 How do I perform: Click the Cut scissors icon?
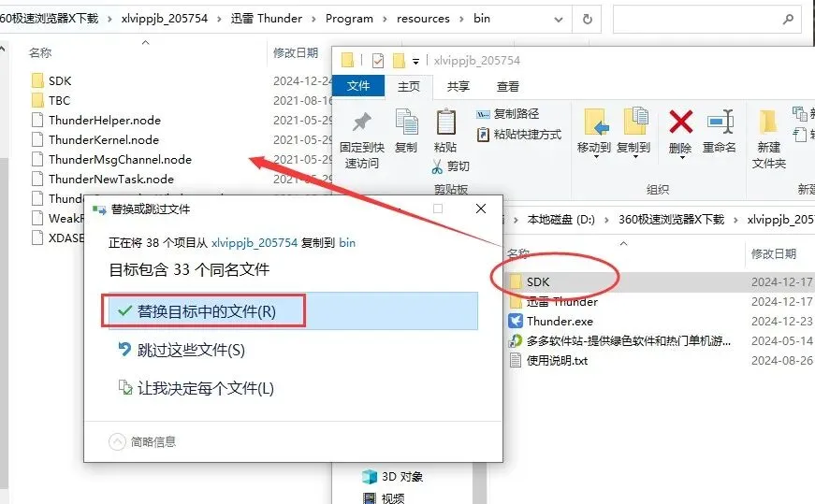pos(437,166)
